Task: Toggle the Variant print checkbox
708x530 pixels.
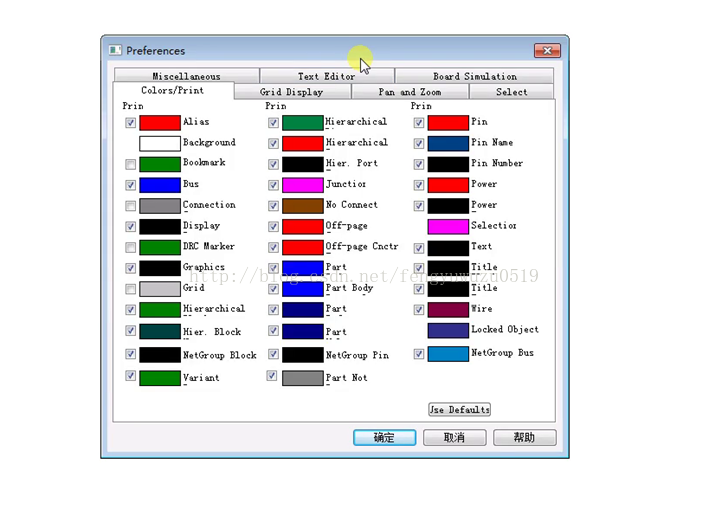Action: [131, 376]
